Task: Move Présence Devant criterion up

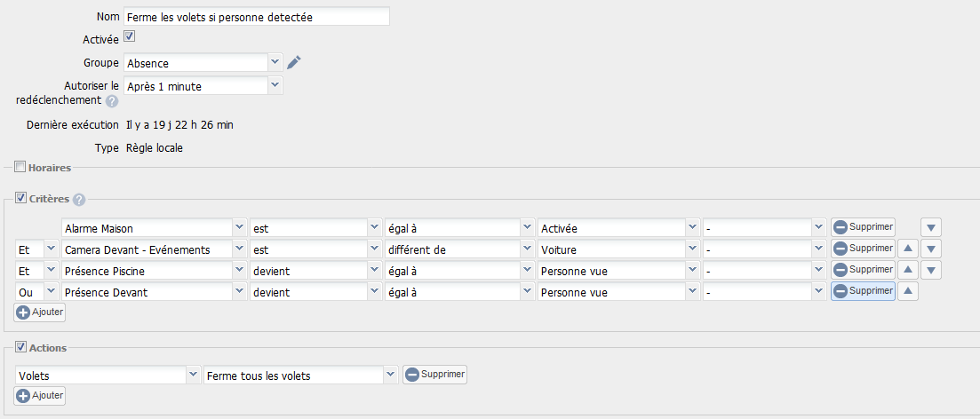Action: point(908,292)
